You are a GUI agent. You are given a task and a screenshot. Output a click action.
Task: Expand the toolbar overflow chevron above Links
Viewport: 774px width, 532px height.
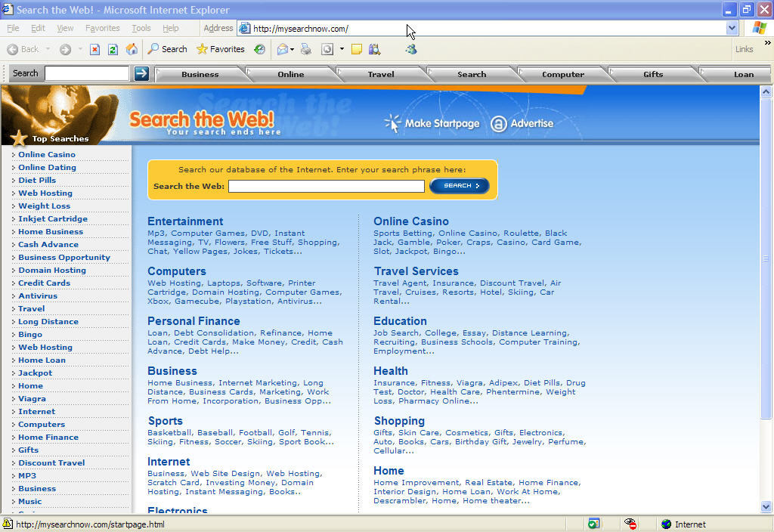(768, 43)
